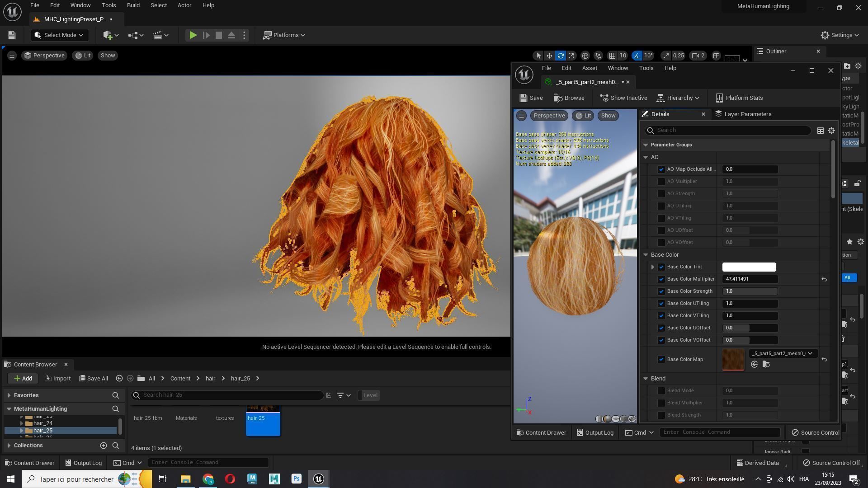This screenshot has height=488, width=868.
Task: Browse to Base Color Map in Content Browser
Action: tap(766, 365)
